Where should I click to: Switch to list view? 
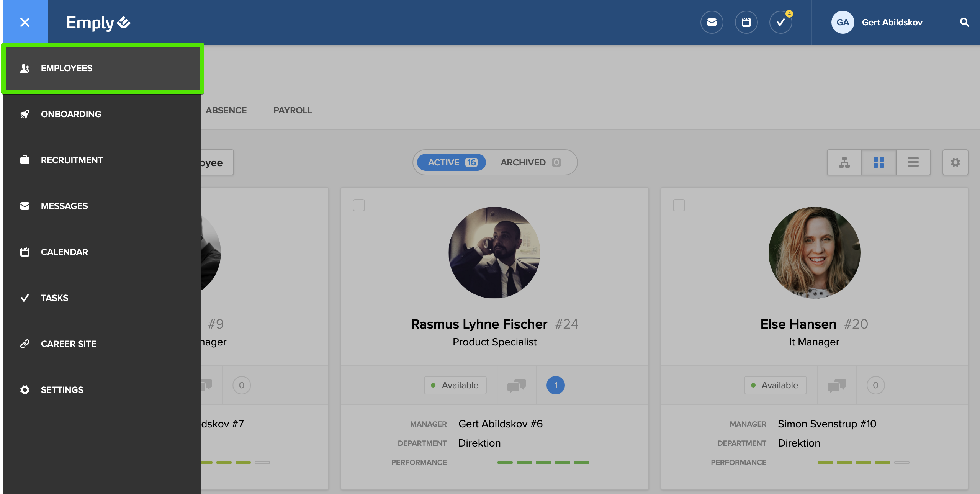pos(913,162)
